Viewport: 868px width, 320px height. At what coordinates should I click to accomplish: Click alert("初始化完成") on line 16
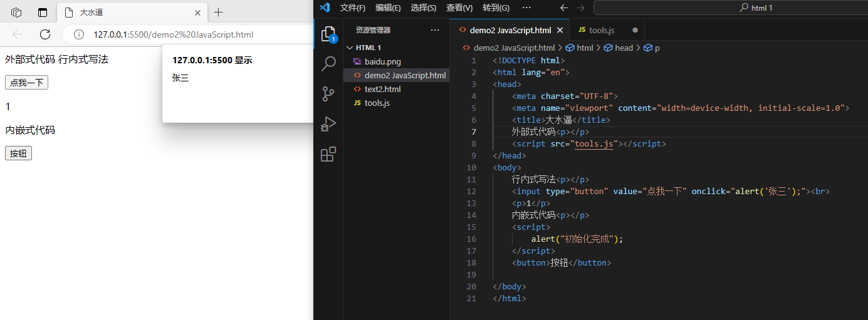click(x=577, y=239)
